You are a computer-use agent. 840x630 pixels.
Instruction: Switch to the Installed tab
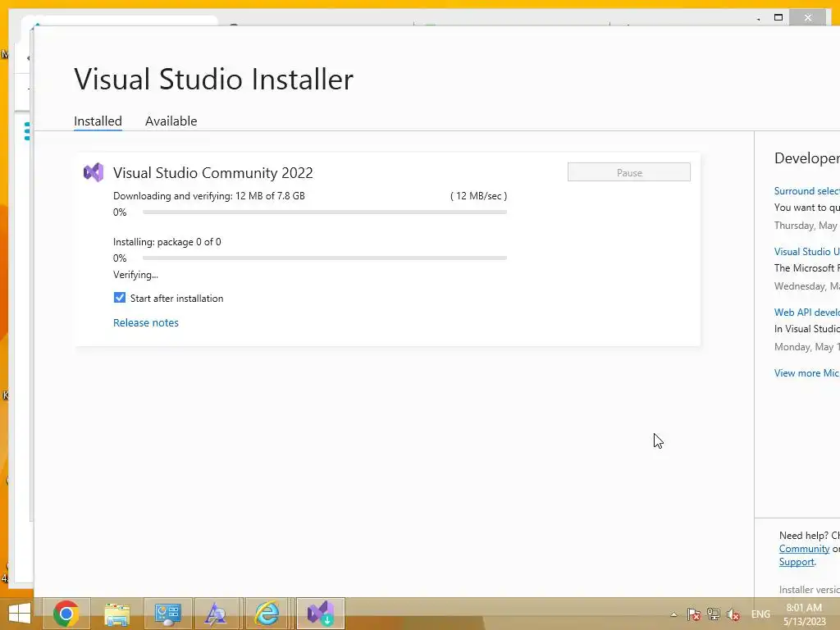point(98,121)
